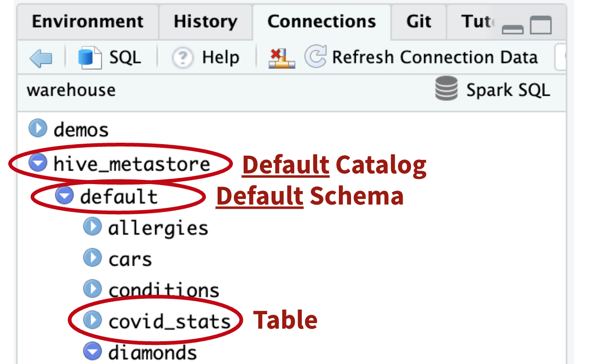Click the disconnect connection icon
The image size is (590, 364).
[x=281, y=58]
